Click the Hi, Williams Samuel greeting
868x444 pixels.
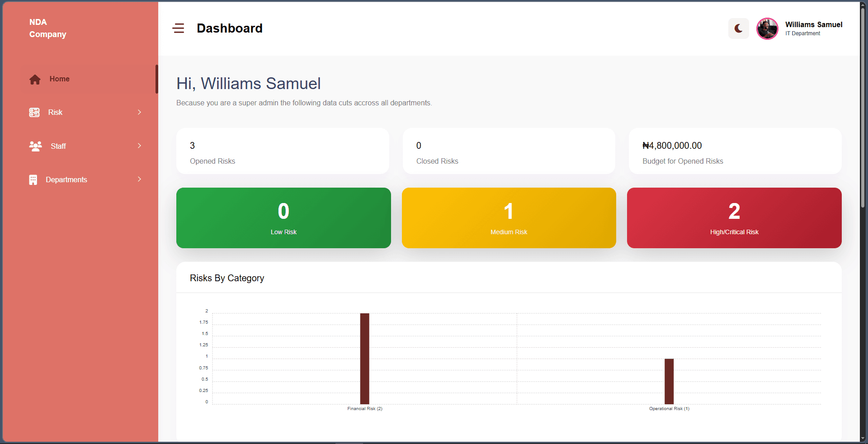[249, 84]
